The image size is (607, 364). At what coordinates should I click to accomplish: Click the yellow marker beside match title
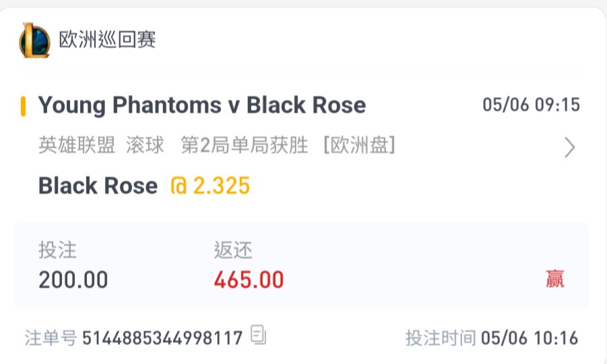[23, 106]
